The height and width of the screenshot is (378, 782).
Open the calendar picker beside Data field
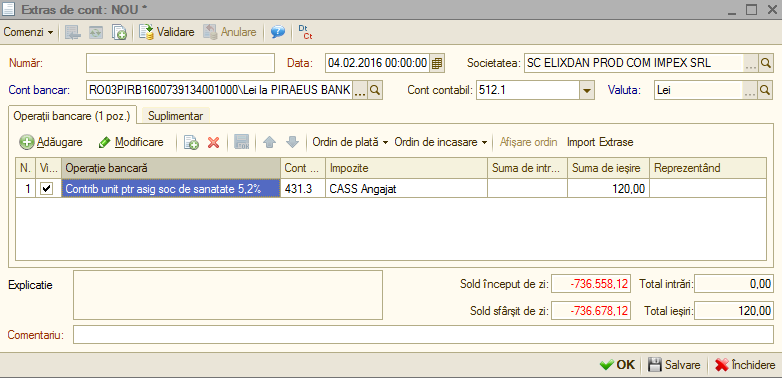coord(437,63)
